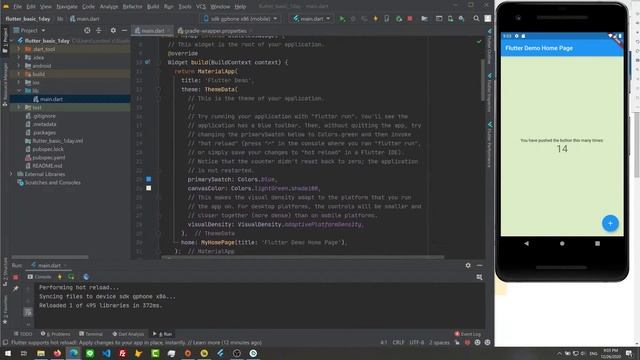Hide the Run panel with the minus icon

click(480, 265)
